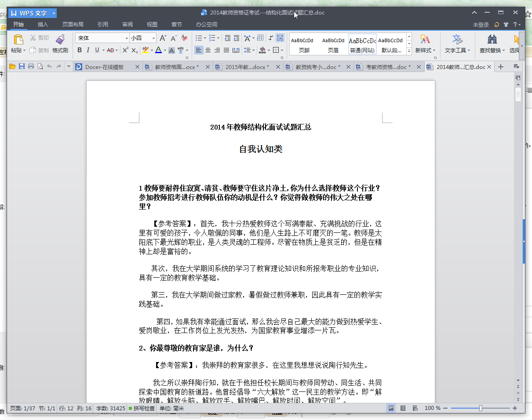The image size is (532, 420).
Task: Open the WPS 文字 application menu arrow
Action: click(54, 13)
